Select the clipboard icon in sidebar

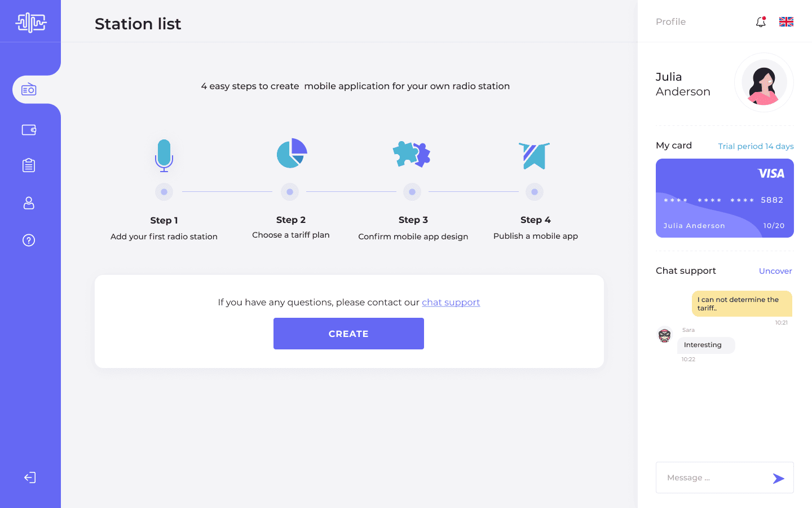29,165
